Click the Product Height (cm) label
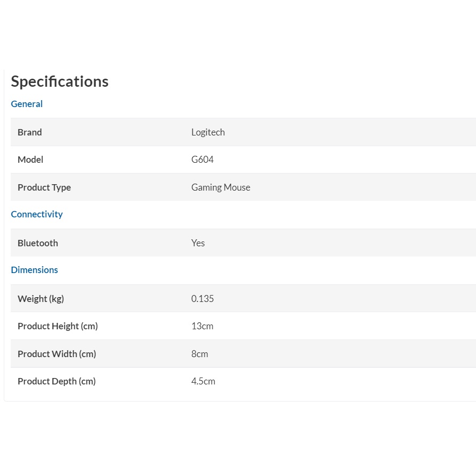The width and height of the screenshot is (476, 476). [x=58, y=326]
